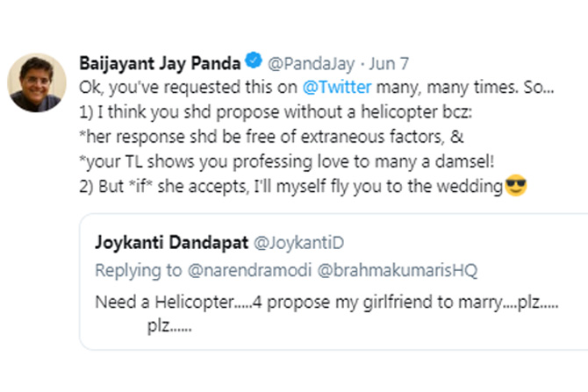This screenshot has height=392, width=588.
Task: Click the final "plz......" line in quoted tweet
Action: [169, 326]
